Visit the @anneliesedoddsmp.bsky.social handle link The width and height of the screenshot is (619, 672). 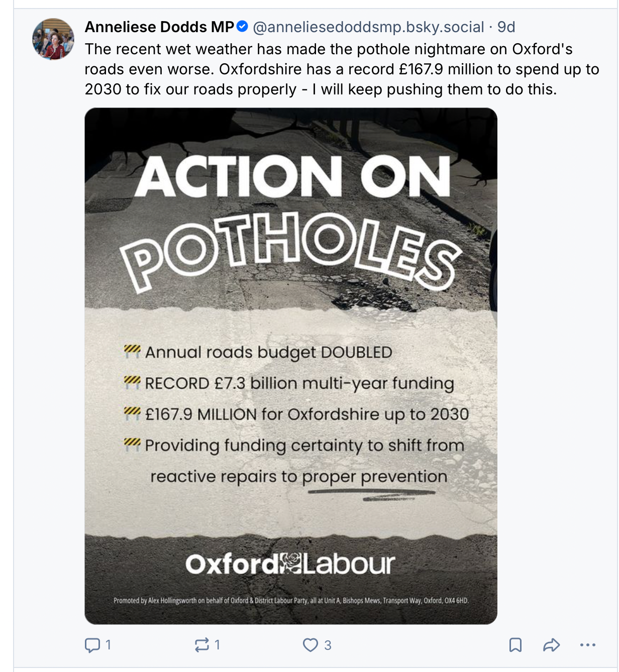368,27
